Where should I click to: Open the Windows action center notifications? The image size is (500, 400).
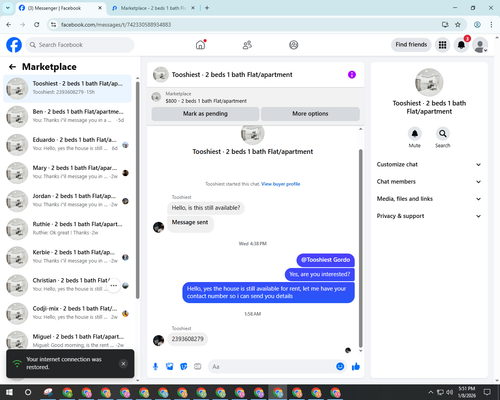tap(487, 392)
